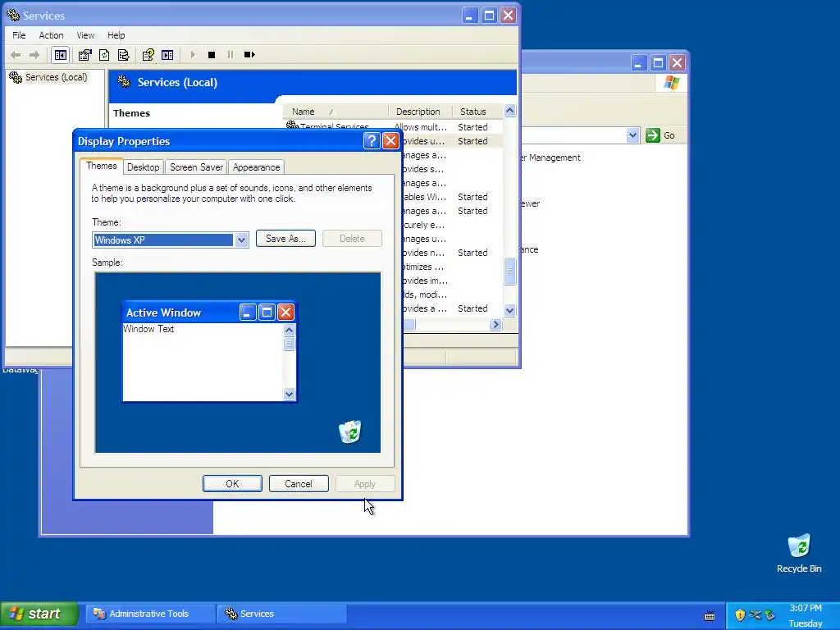Click the Services taskbar button
The image size is (840, 630).
[x=282, y=614]
